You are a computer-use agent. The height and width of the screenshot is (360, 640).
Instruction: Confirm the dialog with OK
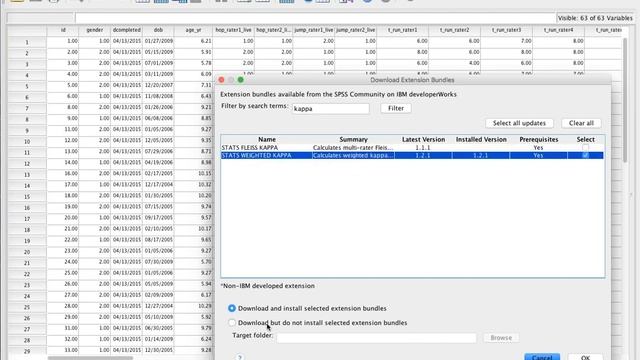pyautogui.click(x=585, y=357)
